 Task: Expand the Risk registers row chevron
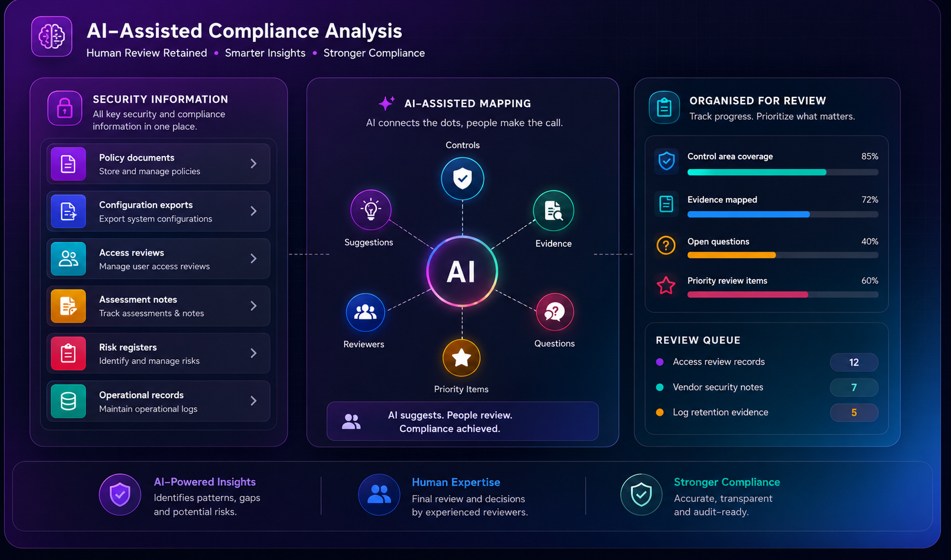(x=253, y=353)
